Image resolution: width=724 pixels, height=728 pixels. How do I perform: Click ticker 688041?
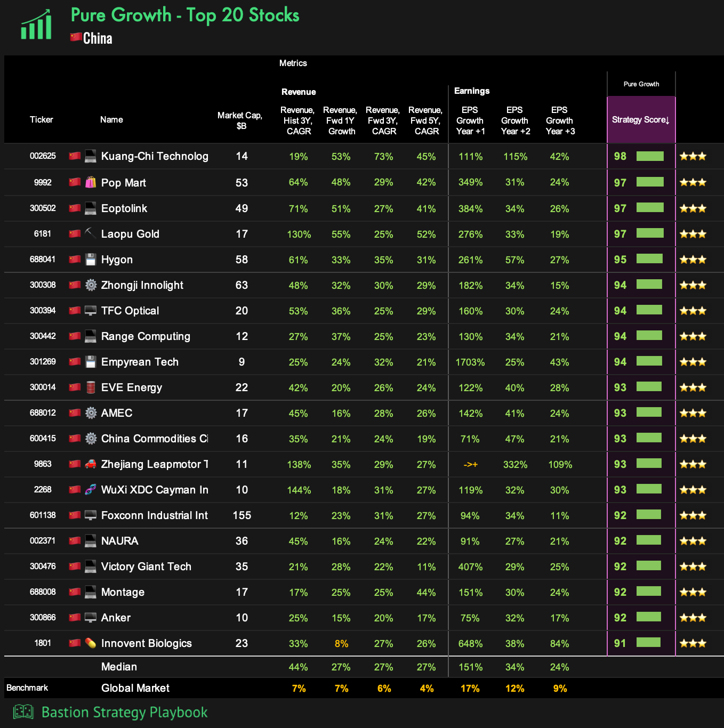click(x=43, y=260)
